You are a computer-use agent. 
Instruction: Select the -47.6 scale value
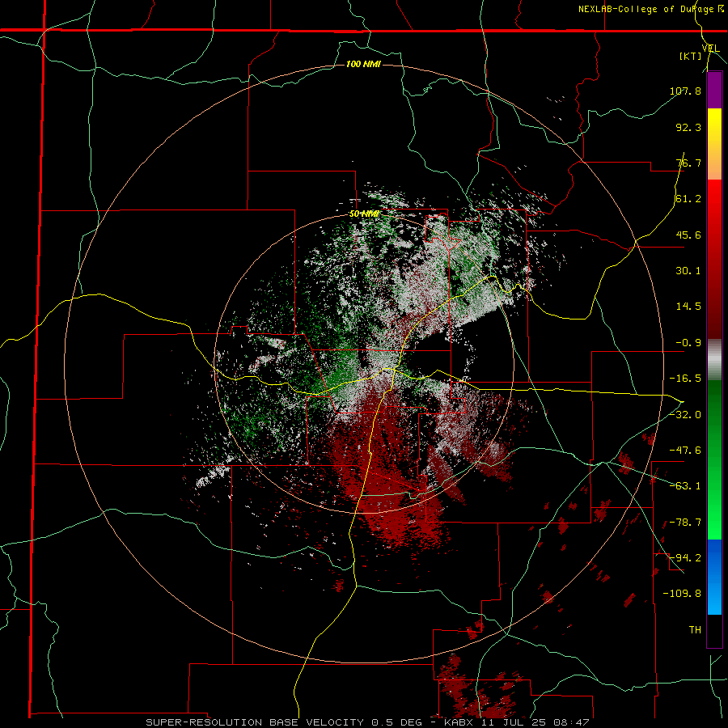(685, 451)
